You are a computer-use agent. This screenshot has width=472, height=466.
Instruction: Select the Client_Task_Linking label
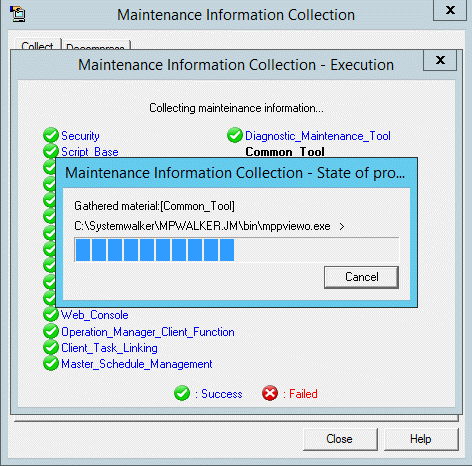(109, 348)
